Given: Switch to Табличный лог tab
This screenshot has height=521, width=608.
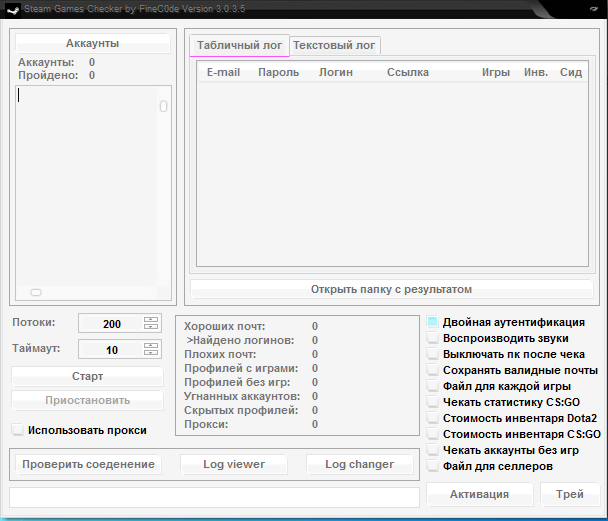Looking at the screenshot, I should [239, 45].
